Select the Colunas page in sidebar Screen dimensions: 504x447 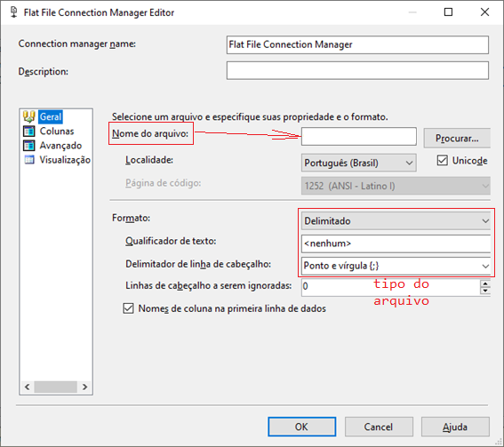point(57,132)
